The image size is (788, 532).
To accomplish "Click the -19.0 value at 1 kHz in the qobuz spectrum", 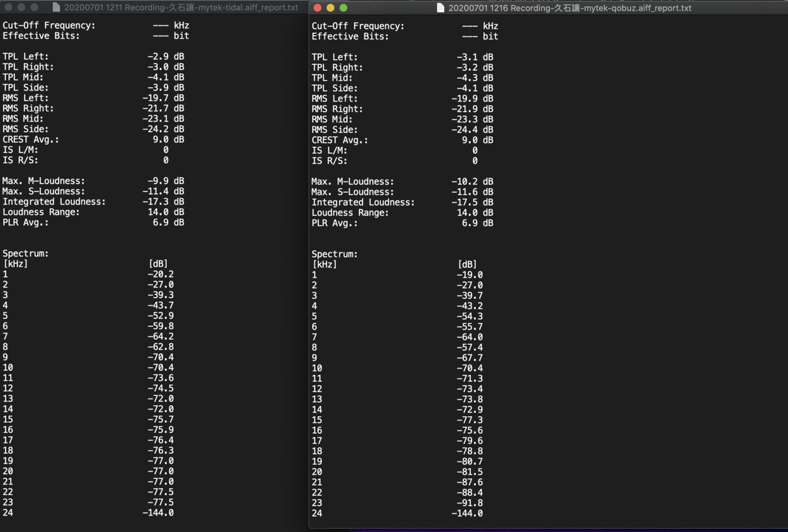I will coord(470,275).
